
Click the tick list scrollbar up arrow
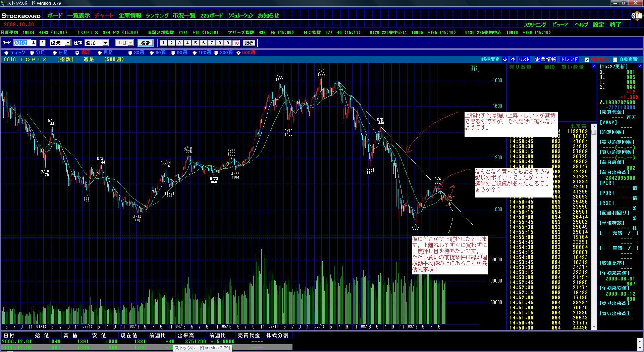(594, 127)
